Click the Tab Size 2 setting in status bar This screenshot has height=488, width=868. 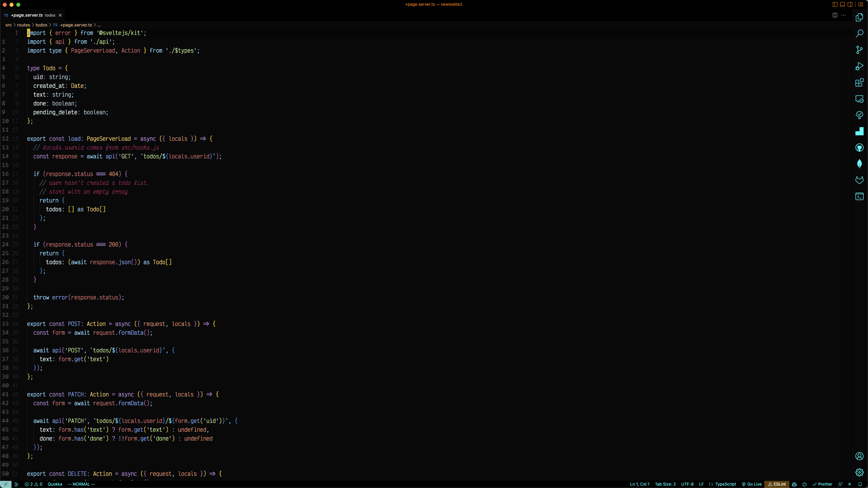point(665,484)
